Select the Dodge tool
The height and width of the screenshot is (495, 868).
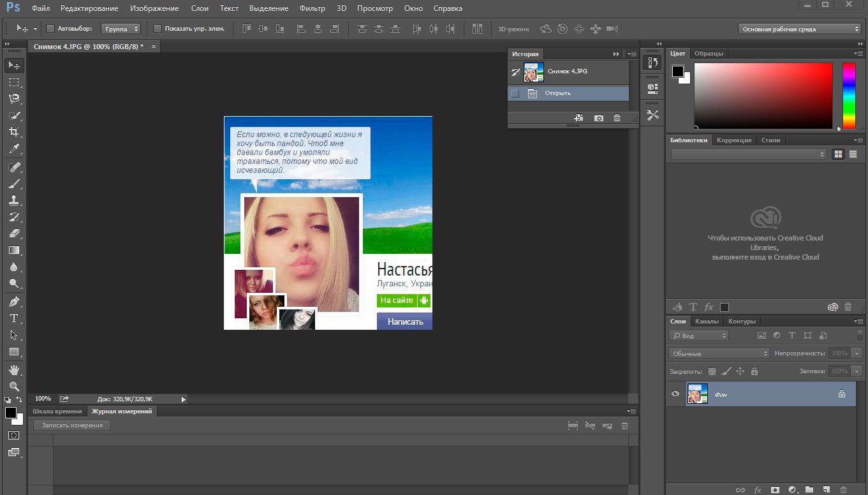pyautogui.click(x=14, y=284)
